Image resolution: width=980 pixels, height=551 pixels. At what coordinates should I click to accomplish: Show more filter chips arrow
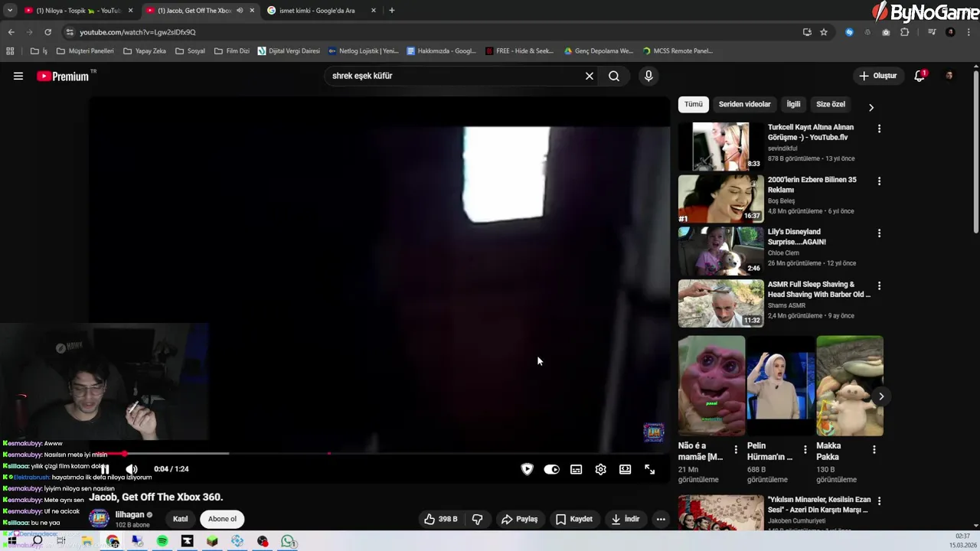(871, 107)
